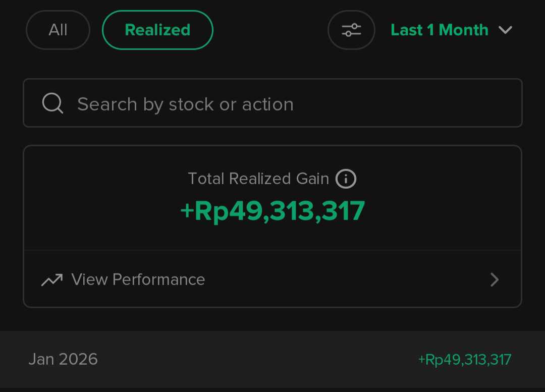This screenshot has height=392, width=545.
Task: Switch to the All filter tab
Action: point(58,30)
